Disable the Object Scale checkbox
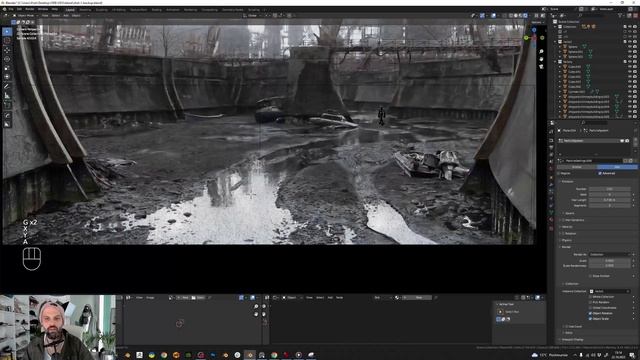 tap(590, 318)
